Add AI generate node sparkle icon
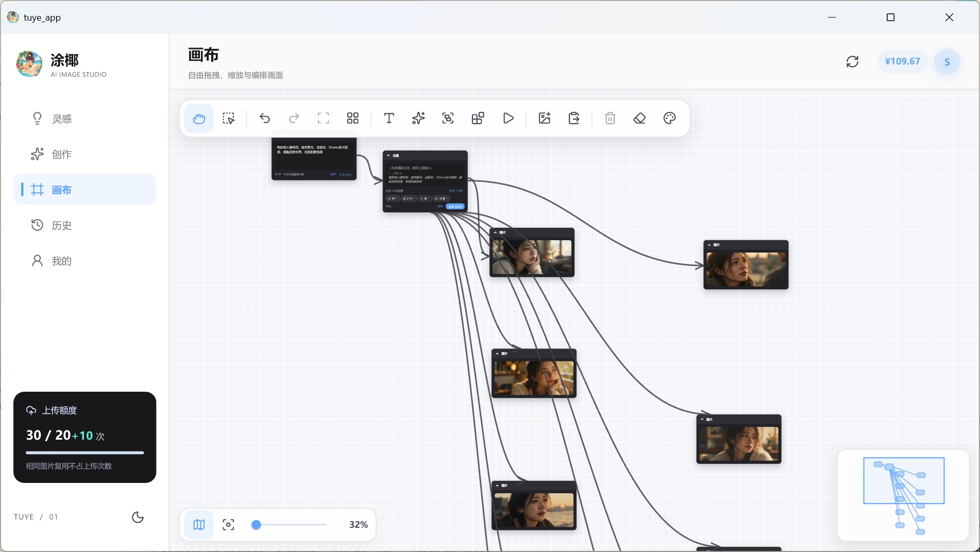Image resolution: width=980 pixels, height=552 pixels. click(x=418, y=119)
